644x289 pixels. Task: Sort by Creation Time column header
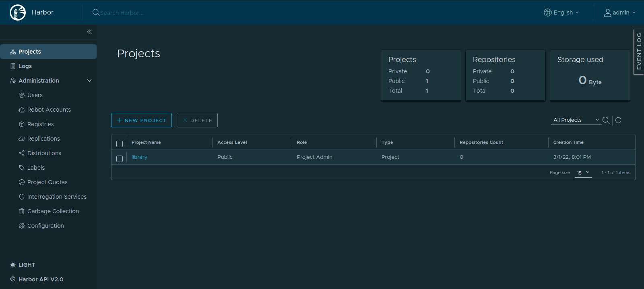pos(568,142)
